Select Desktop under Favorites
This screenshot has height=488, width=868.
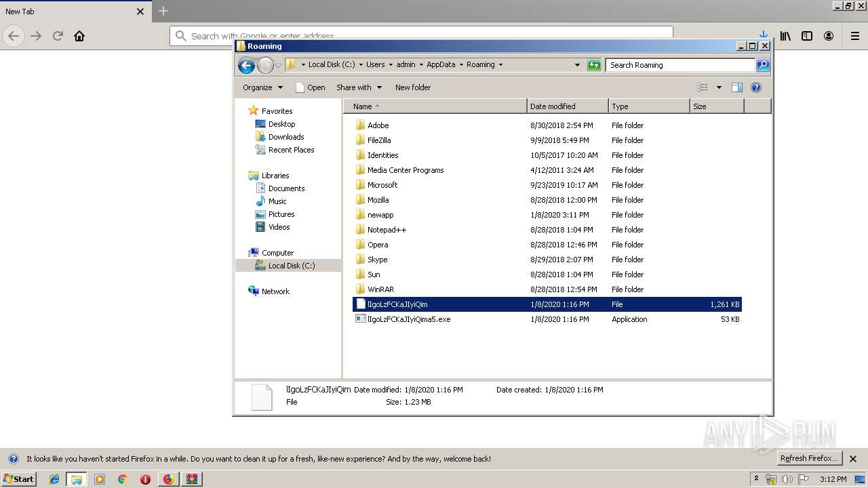(x=281, y=124)
